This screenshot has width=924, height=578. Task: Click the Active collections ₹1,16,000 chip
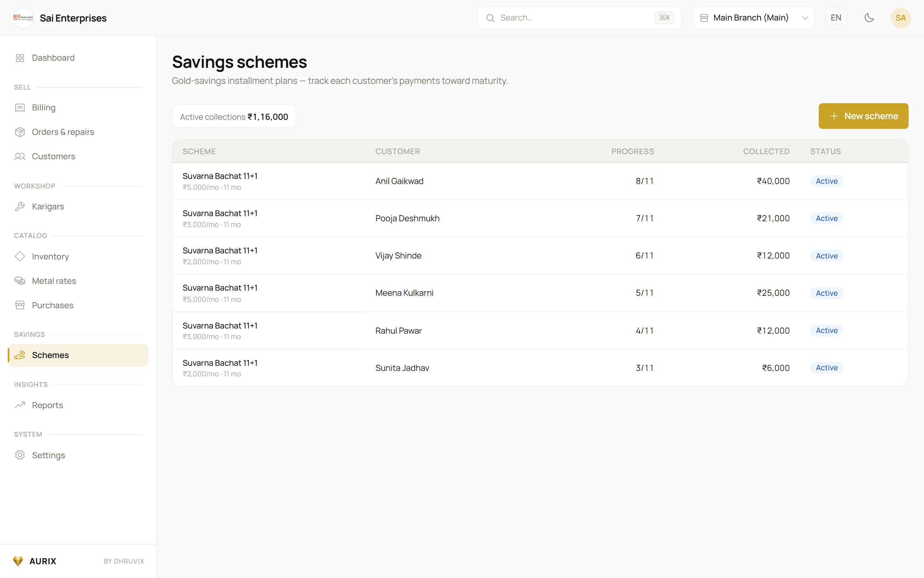(234, 116)
